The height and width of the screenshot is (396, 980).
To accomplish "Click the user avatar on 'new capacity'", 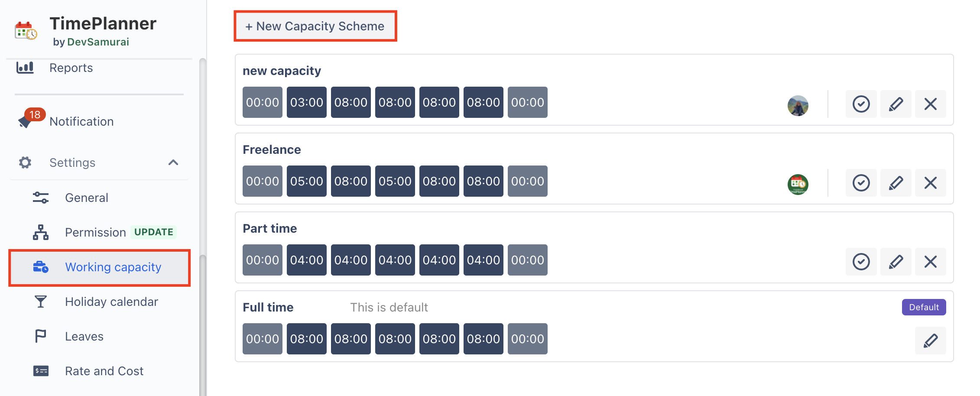I will (x=798, y=105).
